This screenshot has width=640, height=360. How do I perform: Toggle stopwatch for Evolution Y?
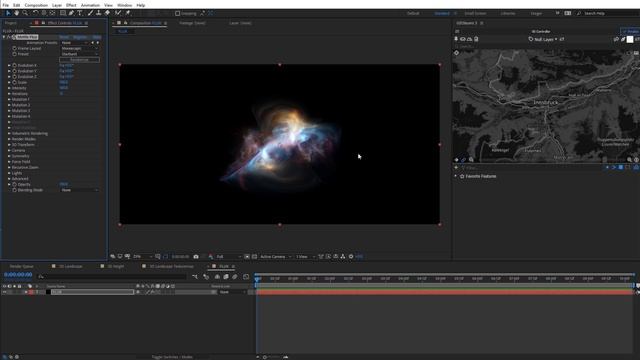pyautogui.click(x=14, y=71)
